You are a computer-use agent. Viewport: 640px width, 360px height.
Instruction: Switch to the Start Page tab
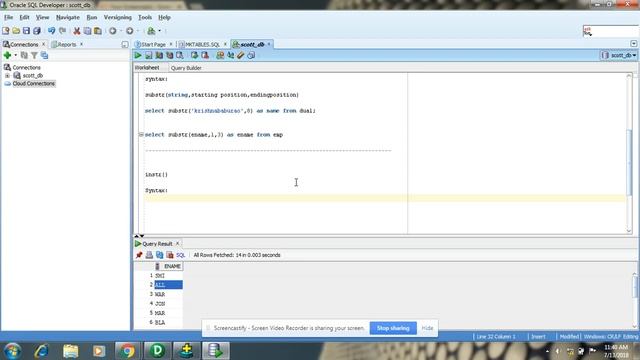[153, 44]
